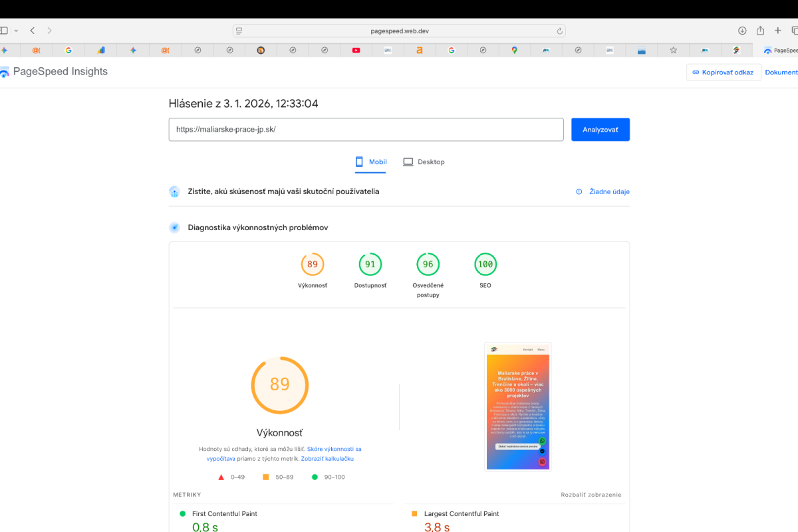Open Safari downloads icon

point(742,31)
